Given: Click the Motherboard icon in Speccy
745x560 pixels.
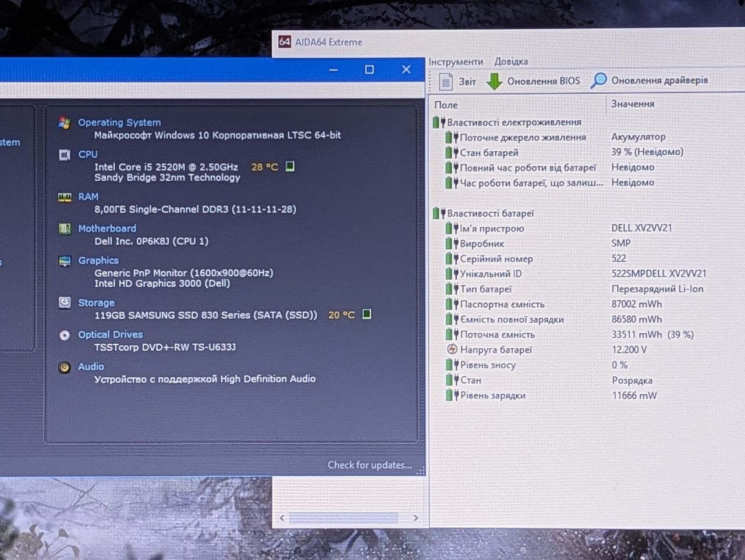Looking at the screenshot, I should [65, 229].
